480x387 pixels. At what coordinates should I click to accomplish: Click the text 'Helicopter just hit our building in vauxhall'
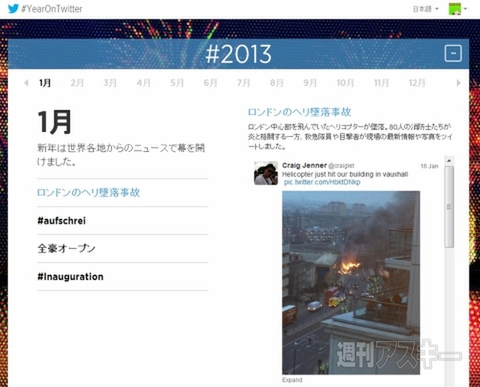[345, 174]
